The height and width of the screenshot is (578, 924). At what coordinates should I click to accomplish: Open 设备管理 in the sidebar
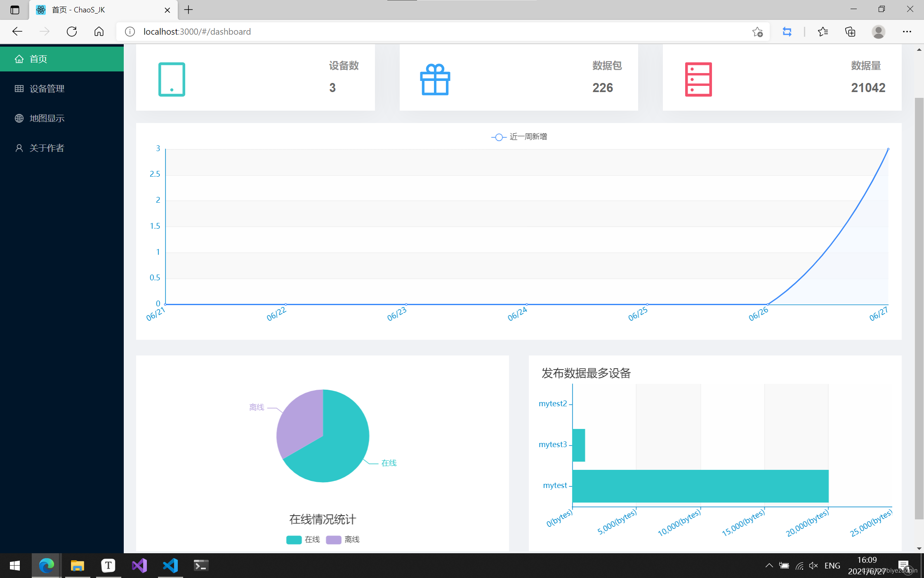(x=47, y=89)
